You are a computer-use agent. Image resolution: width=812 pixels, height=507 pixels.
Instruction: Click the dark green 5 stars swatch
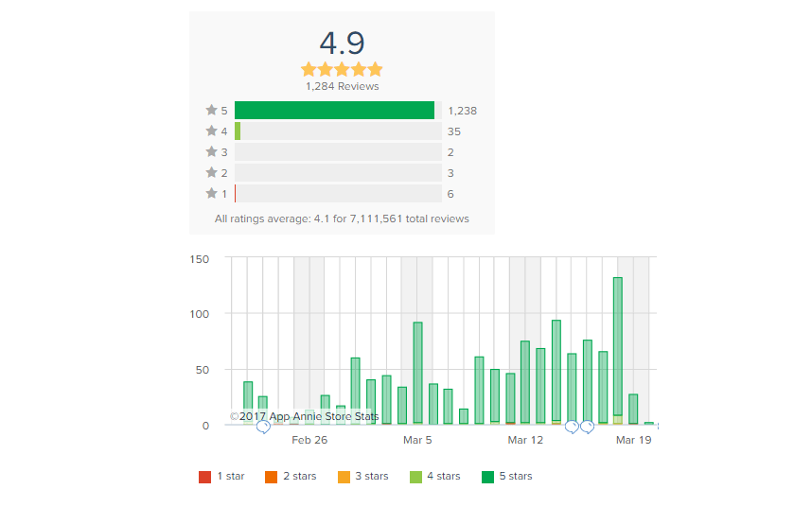pyautogui.click(x=487, y=477)
